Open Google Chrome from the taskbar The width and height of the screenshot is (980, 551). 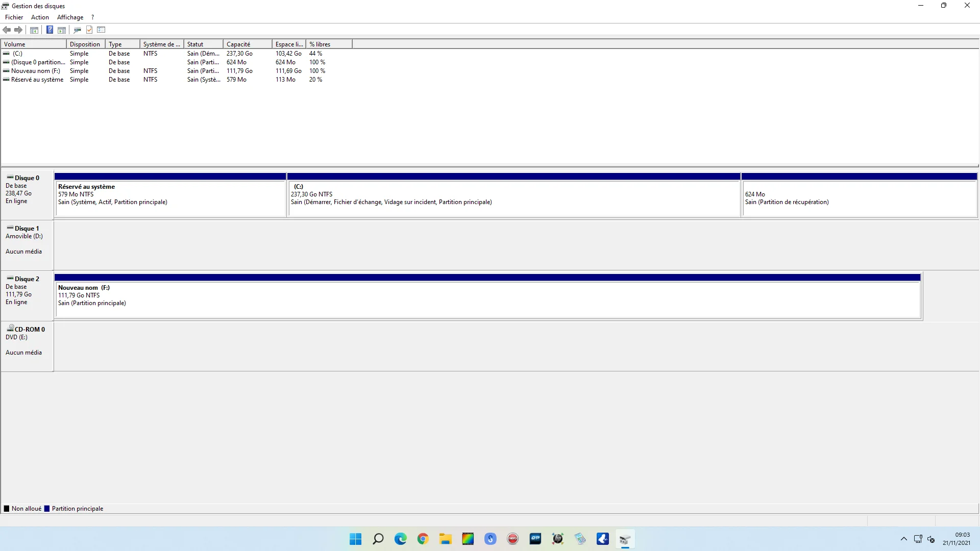pyautogui.click(x=423, y=539)
